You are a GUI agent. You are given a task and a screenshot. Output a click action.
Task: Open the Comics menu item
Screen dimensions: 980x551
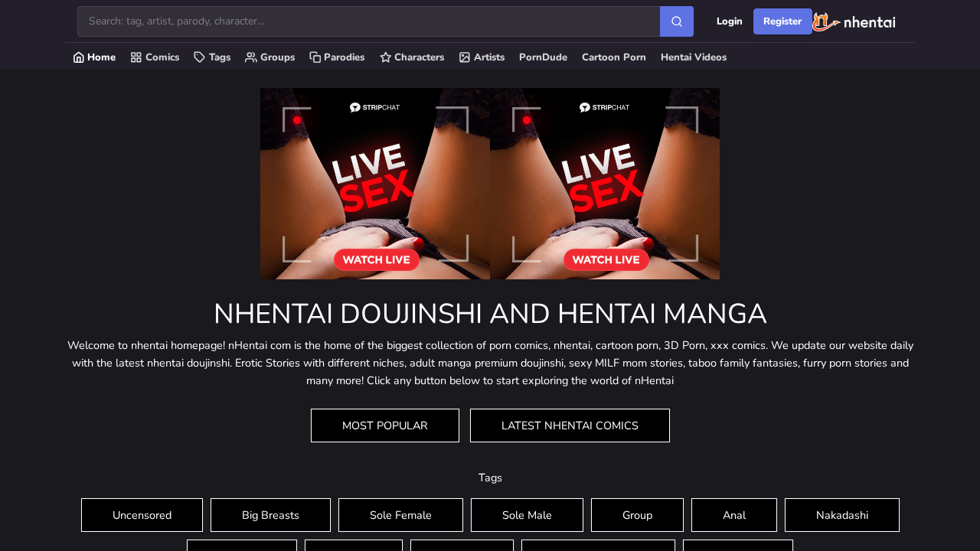coord(155,57)
